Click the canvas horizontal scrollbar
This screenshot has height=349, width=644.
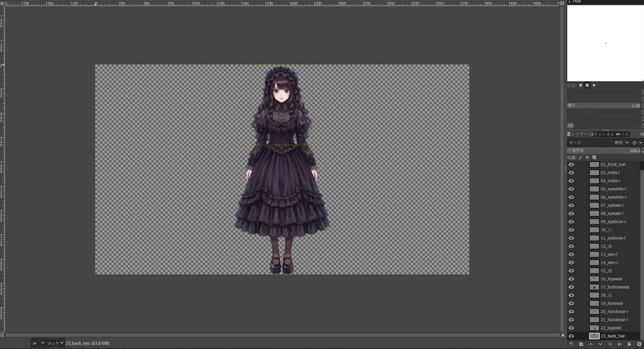click(x=282, y=335)
